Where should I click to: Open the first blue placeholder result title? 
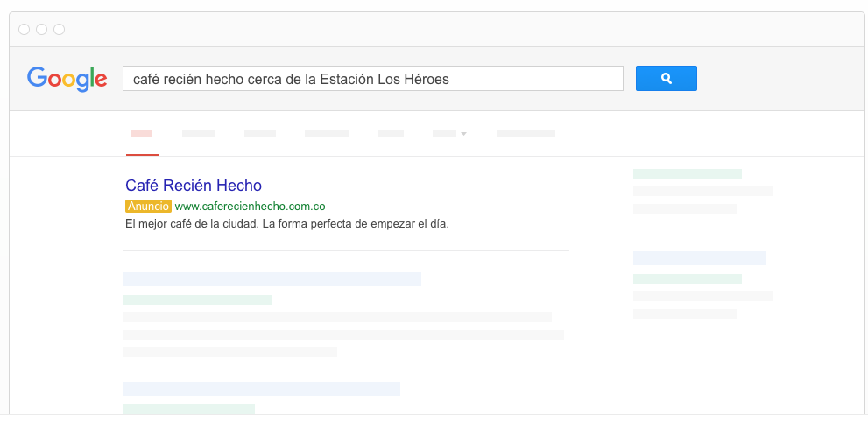(272, 279)
